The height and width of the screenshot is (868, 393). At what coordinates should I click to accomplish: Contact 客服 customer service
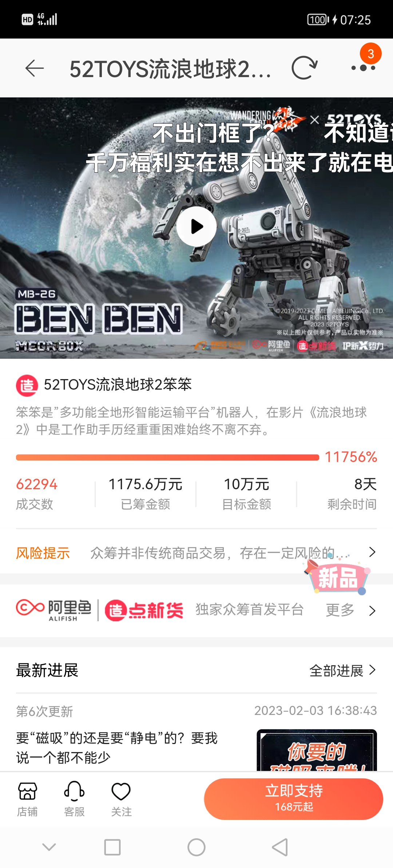point(74,799)
